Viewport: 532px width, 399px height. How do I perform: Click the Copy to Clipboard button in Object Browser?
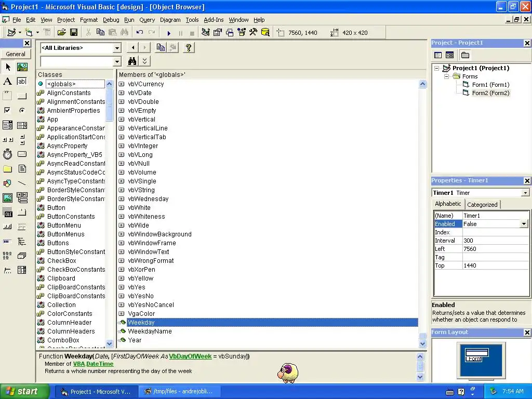[x=161, y=48]
